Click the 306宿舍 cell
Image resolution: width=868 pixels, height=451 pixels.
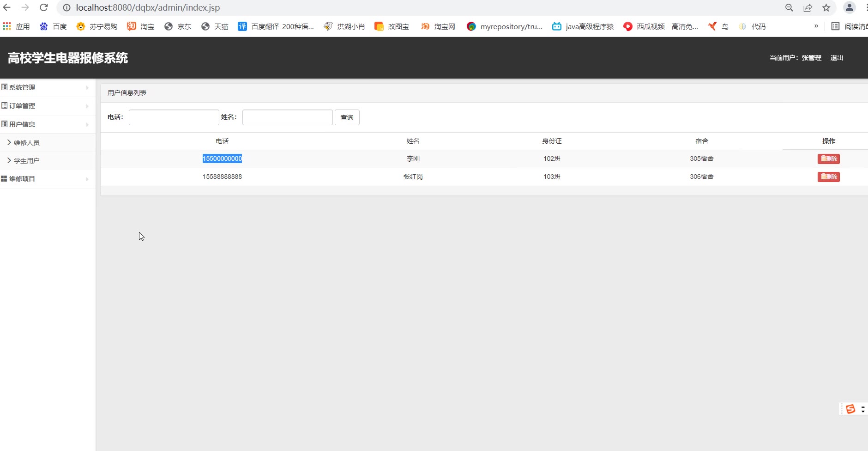[x=702, y=177]
